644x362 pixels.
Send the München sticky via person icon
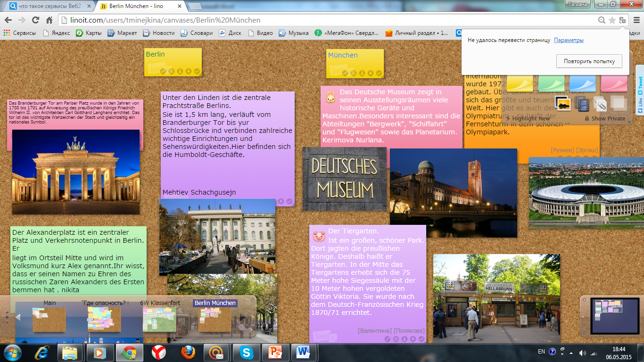[362, 73]
